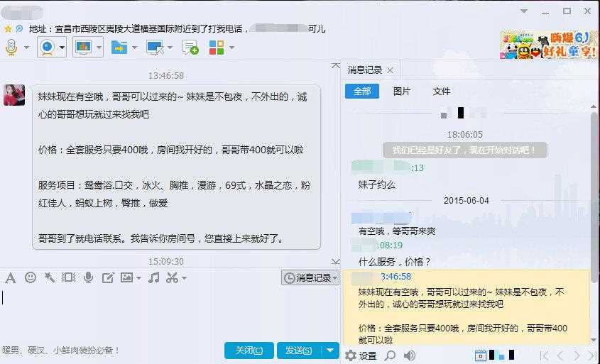
Task: Open the font settings A icon
Action: click(11, 277)
